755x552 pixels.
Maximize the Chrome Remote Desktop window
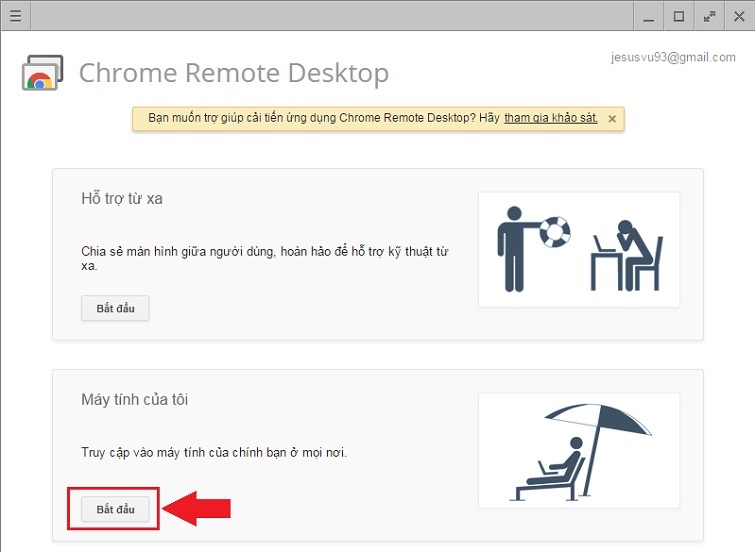(678, 16)
